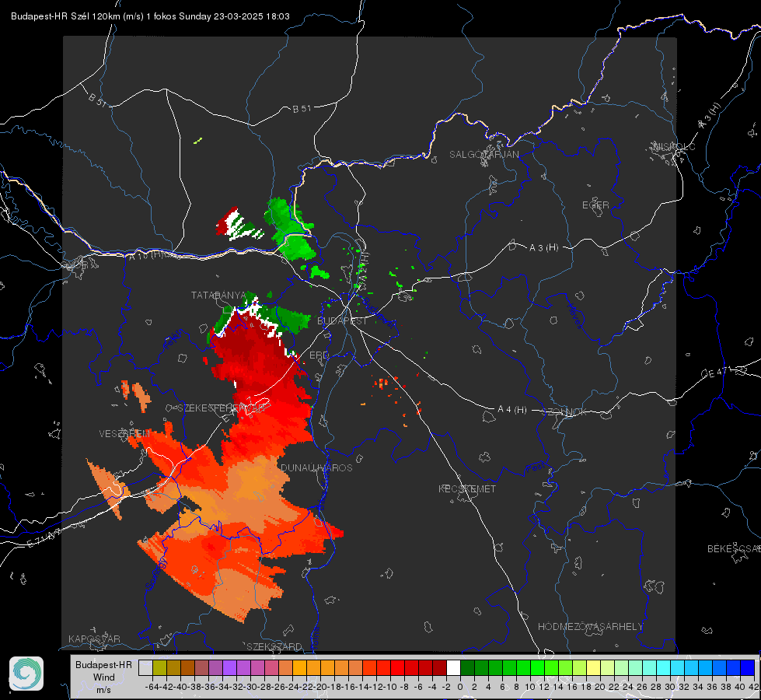Screen dimensions: 761x700
Task: Click the HÓDMEZŐVÁSÁRHELY city label
Action: (x=590, y=627)
